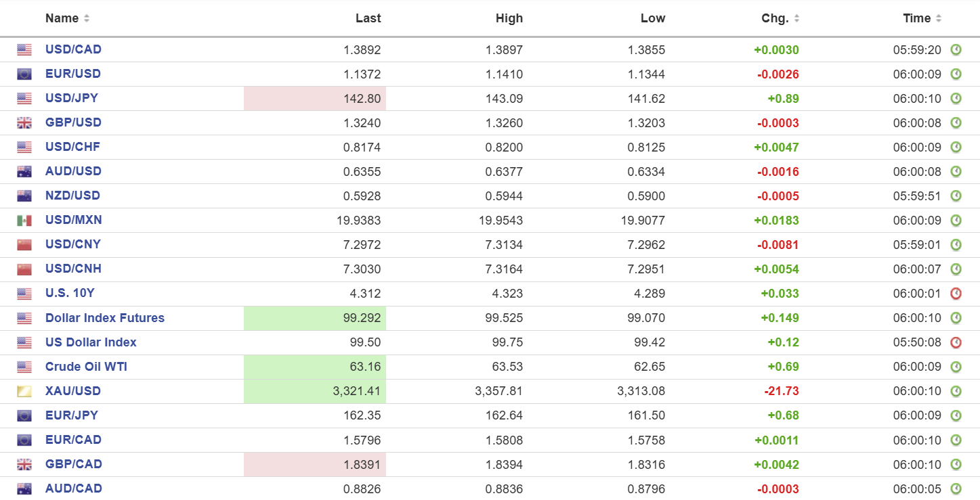Click the gold bar icon beside XAU/USD
The height and width of the screenshot is (500, 980).
point(24,391)
